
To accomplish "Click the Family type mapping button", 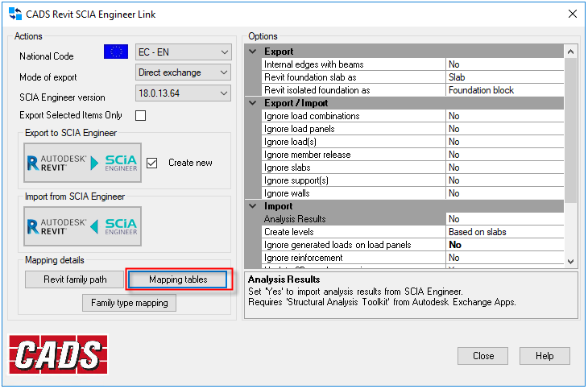I will point(130,303).
